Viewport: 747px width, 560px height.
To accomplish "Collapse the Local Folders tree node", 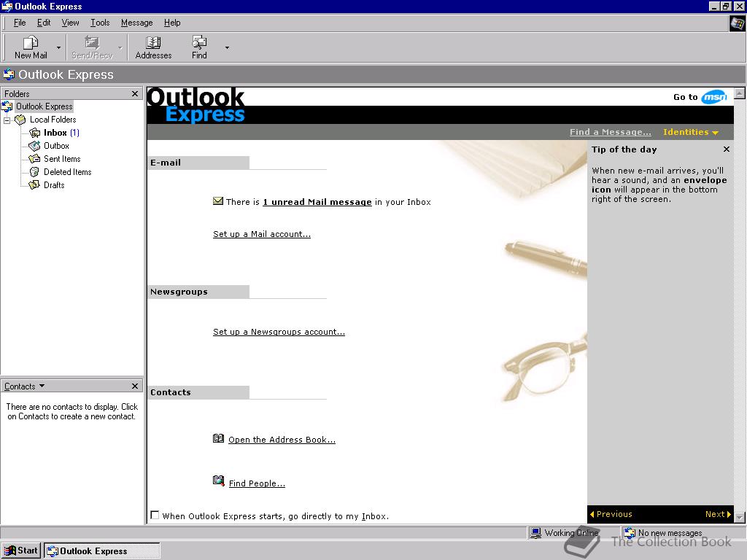I will pos(7,120).
